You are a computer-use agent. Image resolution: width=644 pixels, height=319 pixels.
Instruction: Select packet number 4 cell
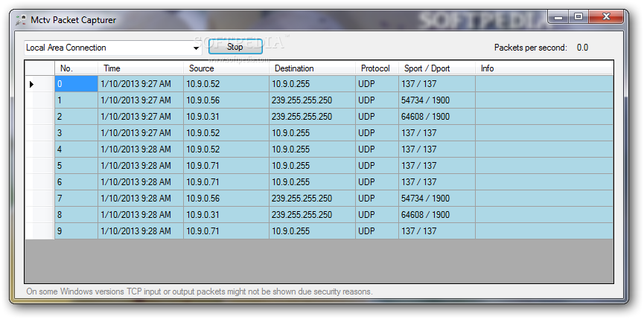[76, 149]
